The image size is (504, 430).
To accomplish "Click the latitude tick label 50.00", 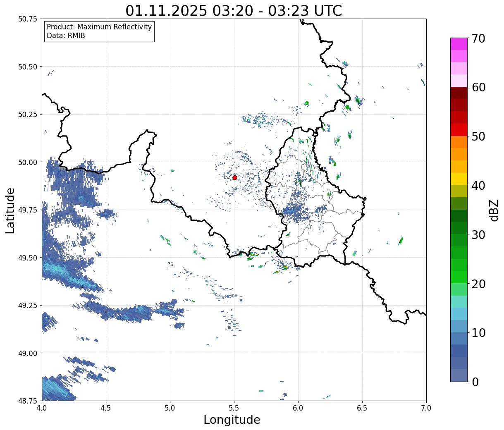I will [28, 162].
